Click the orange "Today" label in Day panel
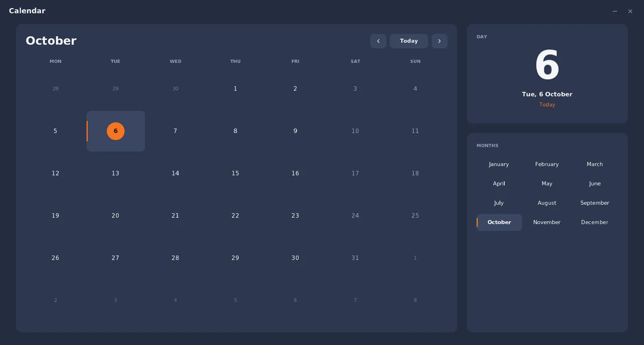This screenshot has width=644, height=345. [x=547, y=105]
